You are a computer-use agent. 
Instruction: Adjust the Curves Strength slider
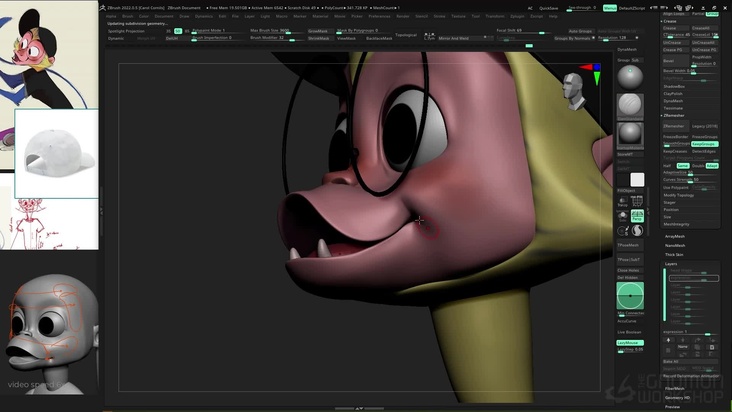[691, 180]
